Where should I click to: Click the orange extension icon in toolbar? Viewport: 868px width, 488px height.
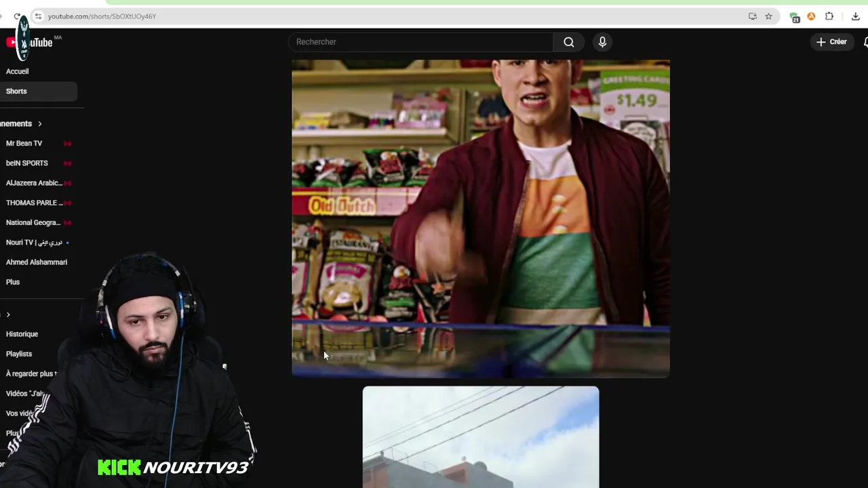[811, 16]
